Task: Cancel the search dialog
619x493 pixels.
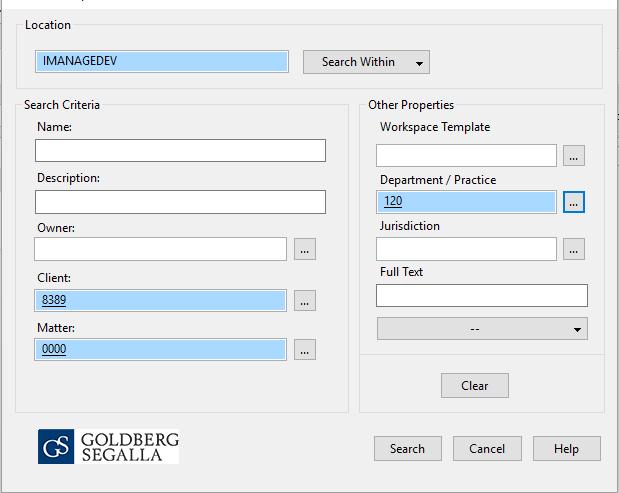Action: pyautogui.click(x=487, y=448)
